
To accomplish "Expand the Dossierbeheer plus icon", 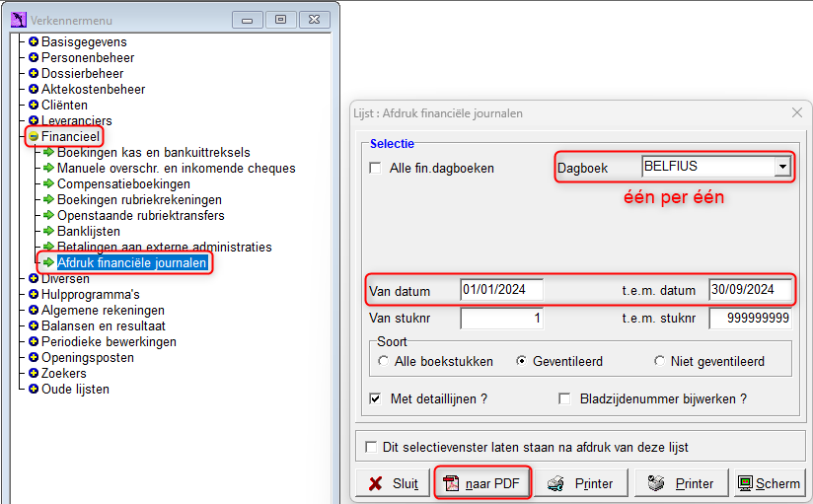I will [x=34, y=73].
